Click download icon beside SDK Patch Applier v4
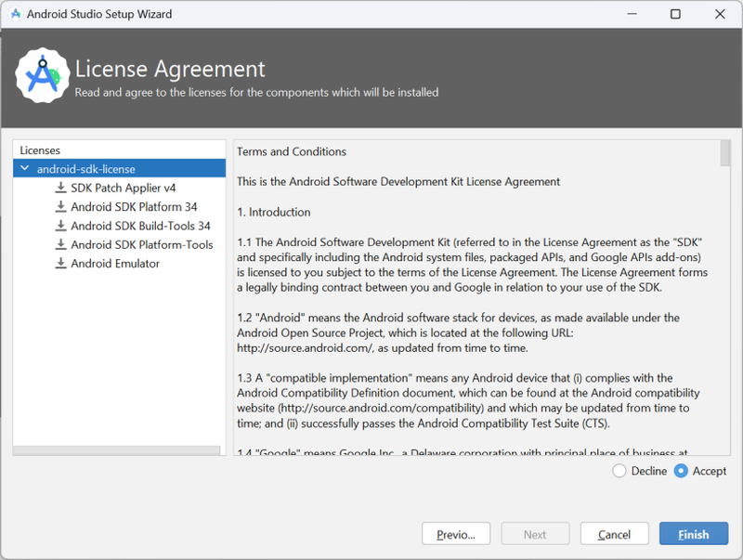The image size is (743, 560). (x=60, y=188)
